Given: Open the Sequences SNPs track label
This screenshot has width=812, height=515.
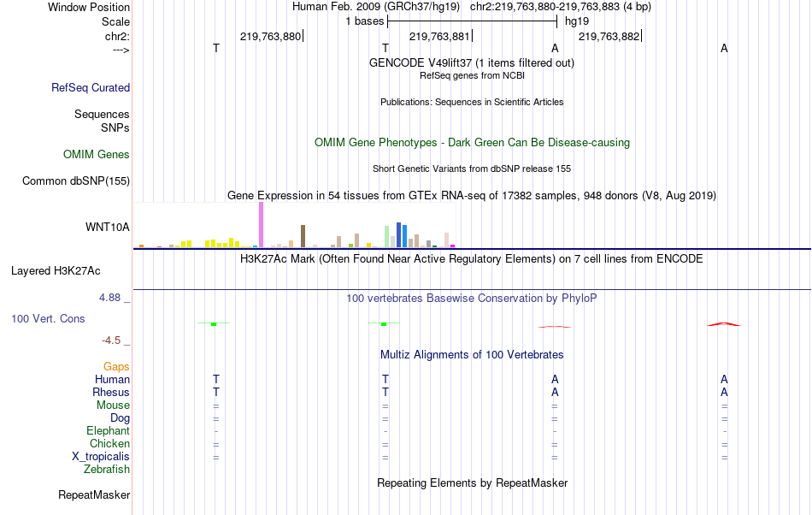Looking at the screenshot, I should tap(102, 121).
